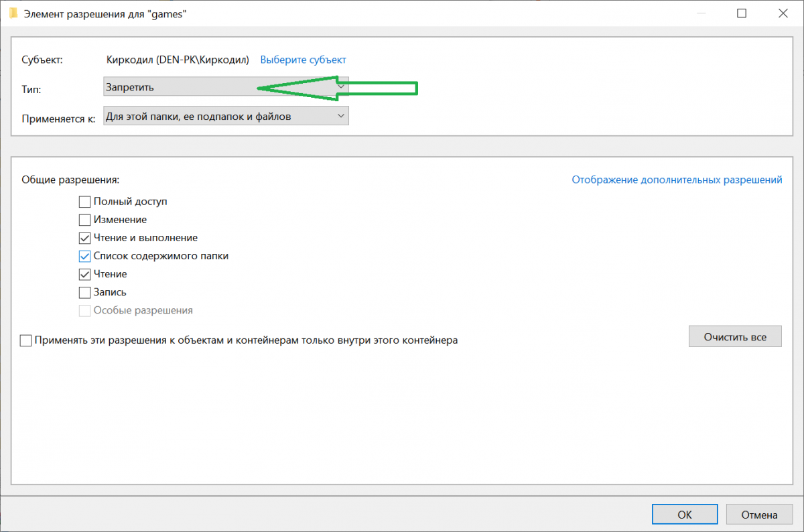Minimize the permission entry window
Image resolution: width=804 pixels, height=532 pixels.
(701, 13)
